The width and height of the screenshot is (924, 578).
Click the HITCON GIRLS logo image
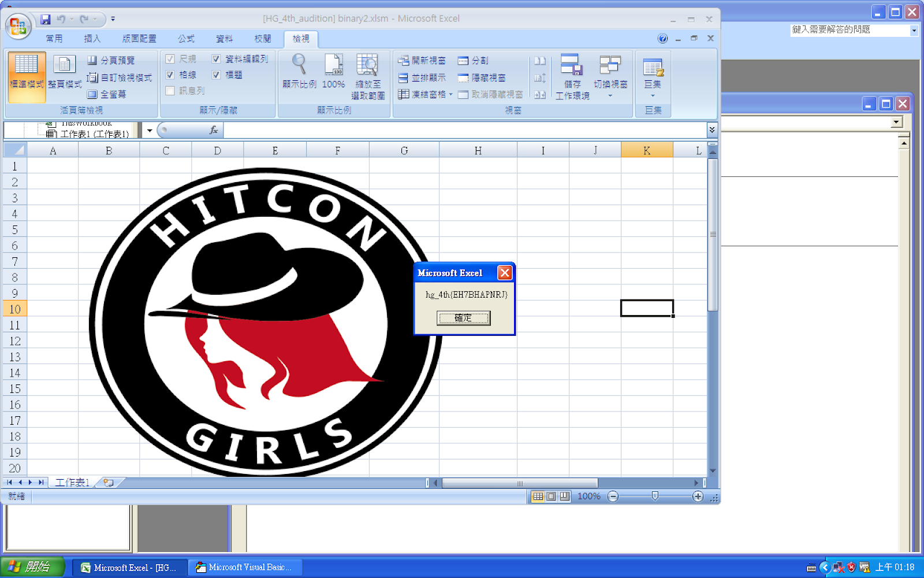[x=266, y=324]
